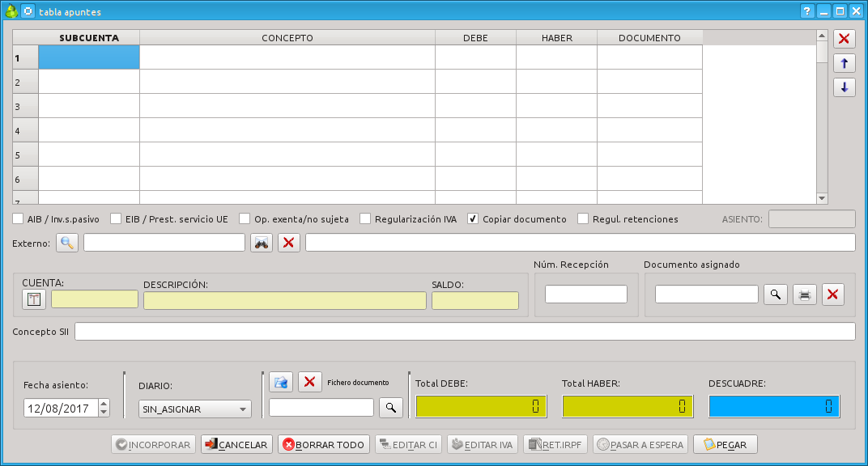Select row header 1 in table

25,57
